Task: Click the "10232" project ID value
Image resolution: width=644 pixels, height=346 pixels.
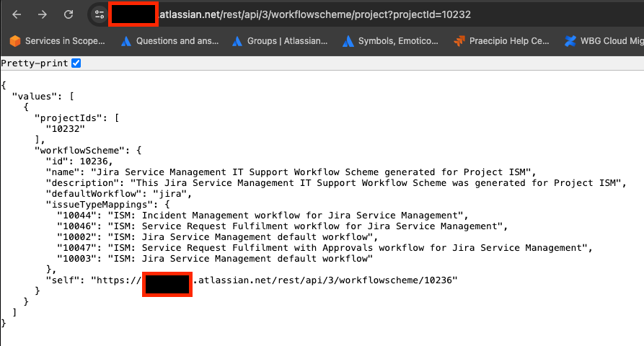Action: [66, 128]
